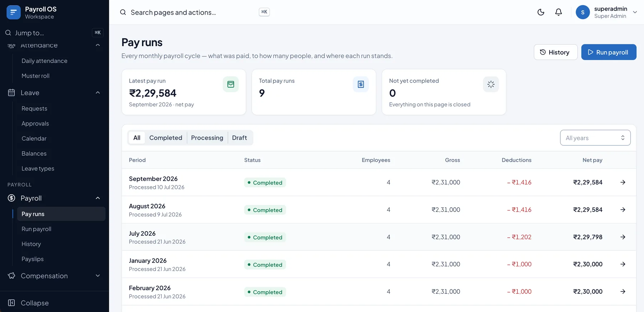Click the Leave calendar icon in sidebar
Screen dimensions: 644x312
tap(11, 93)
